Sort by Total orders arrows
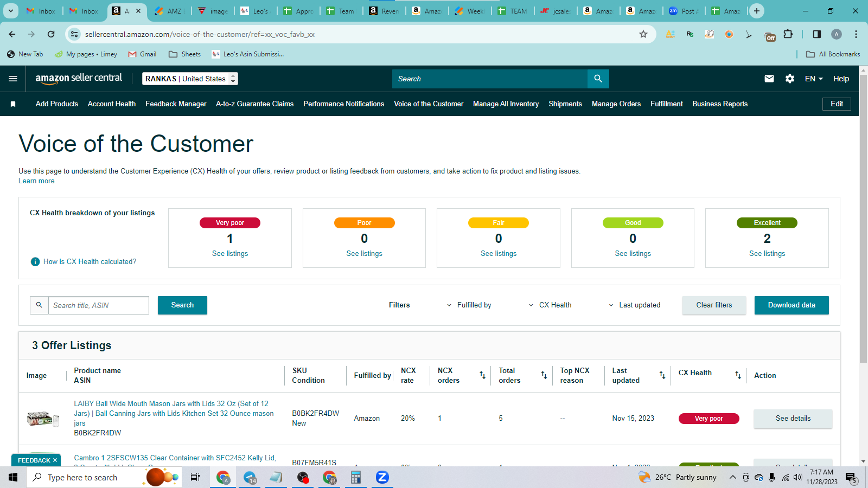Viewport: 868px width, 488px height. [x=544, y=375]
